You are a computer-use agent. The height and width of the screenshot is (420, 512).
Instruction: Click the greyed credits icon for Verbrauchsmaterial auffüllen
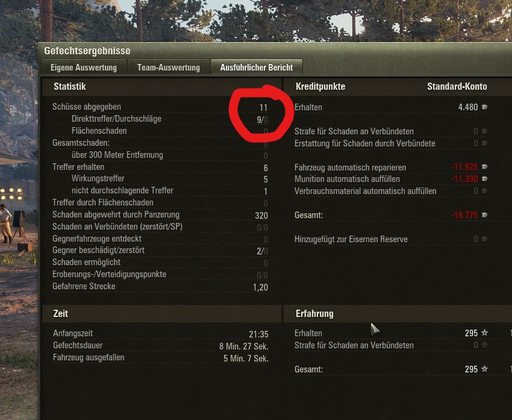click(484, 191)
